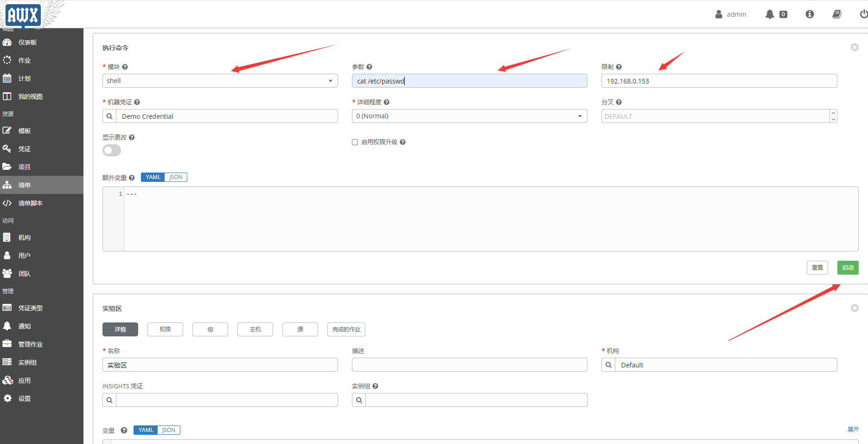Open the INSIGHTS 凭证 lookup search

click(x=109, y=400)
